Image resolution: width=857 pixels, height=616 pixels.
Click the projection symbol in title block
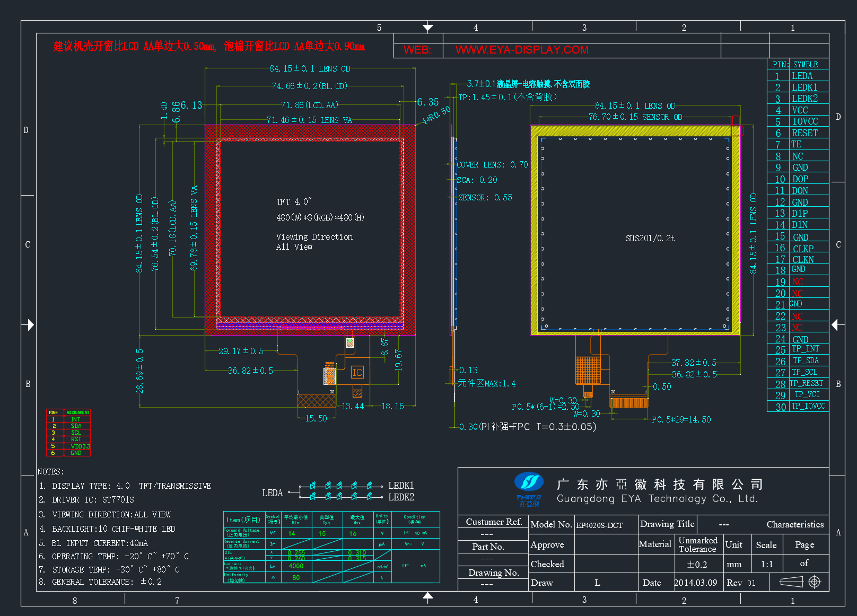(x=800, y=582)
